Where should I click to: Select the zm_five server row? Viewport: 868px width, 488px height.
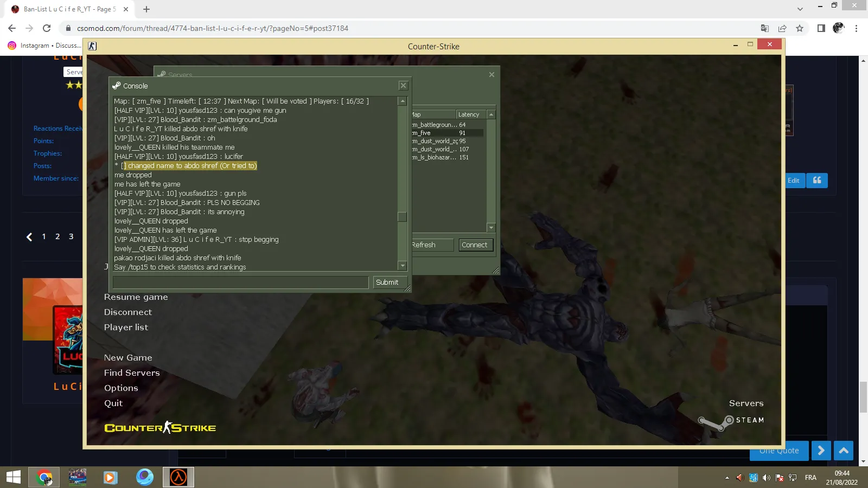coord(447,133)
